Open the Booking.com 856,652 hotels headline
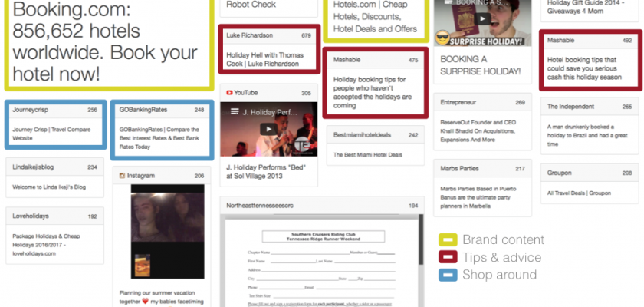The width and height of the screenshot is (644, 307). (x=106, y=44)
